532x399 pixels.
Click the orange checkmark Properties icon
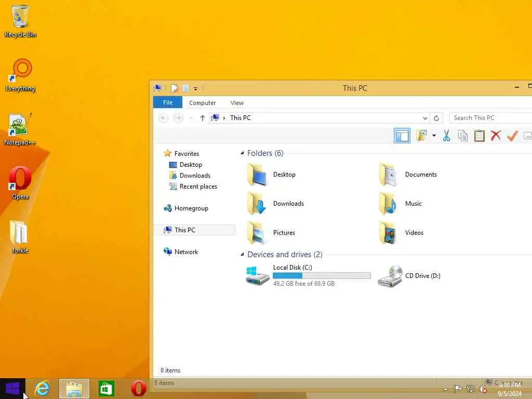coord(512,136)
